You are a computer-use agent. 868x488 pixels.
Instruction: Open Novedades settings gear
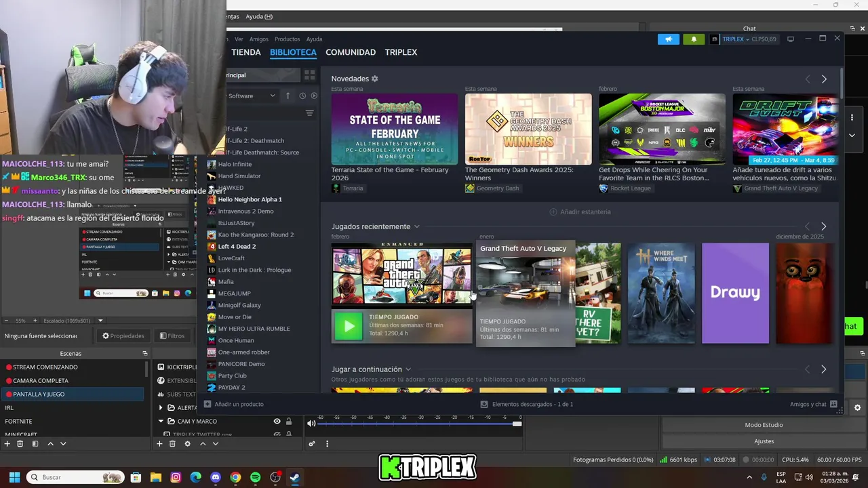click(374, 79)
